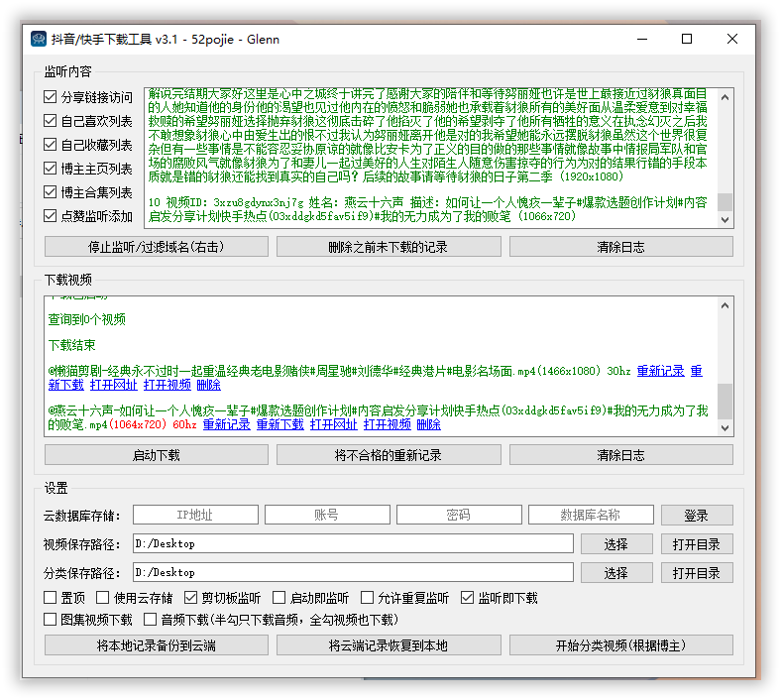
Task: Click up arrow of 监听内容 scrollbar
Action: [x=725, y=97]
